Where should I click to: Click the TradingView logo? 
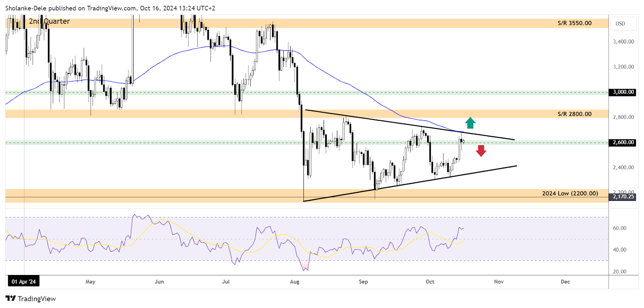pos(31,299)
